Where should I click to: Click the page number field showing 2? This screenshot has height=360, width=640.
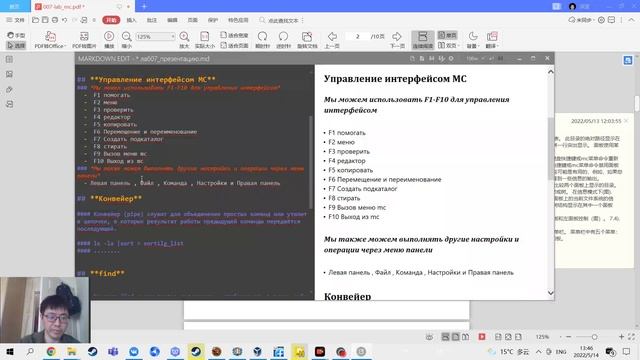point(358,36)
